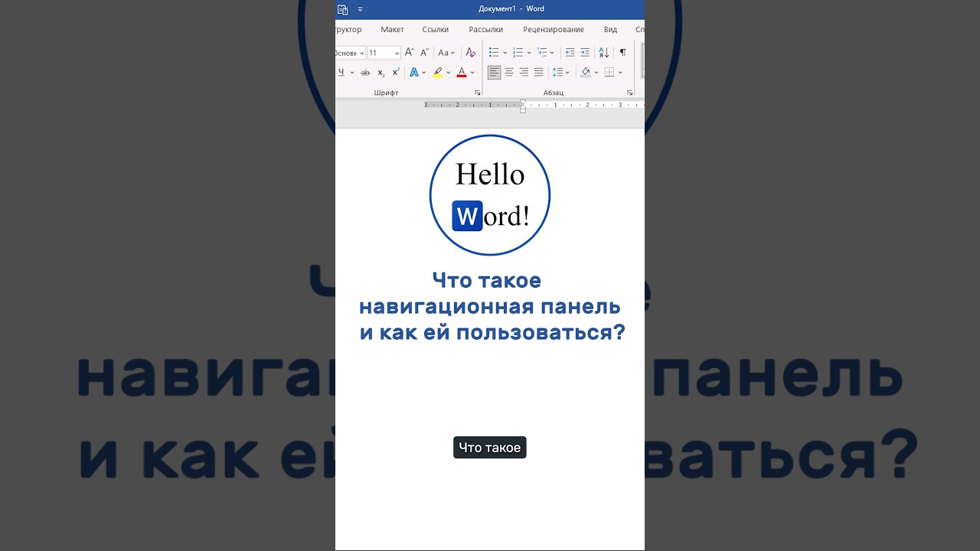
Task: Increase font size with the grow font icon
Action: 410,53
